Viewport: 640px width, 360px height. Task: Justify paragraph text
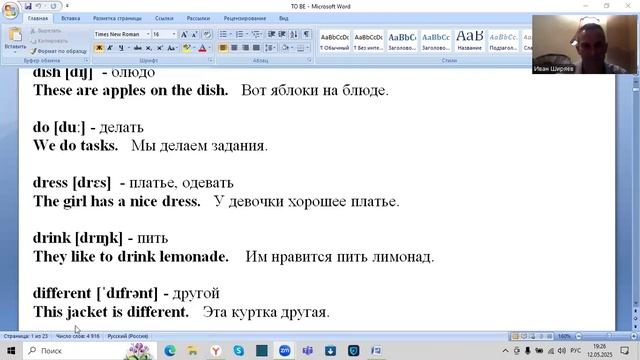click(x=256, y=48)
